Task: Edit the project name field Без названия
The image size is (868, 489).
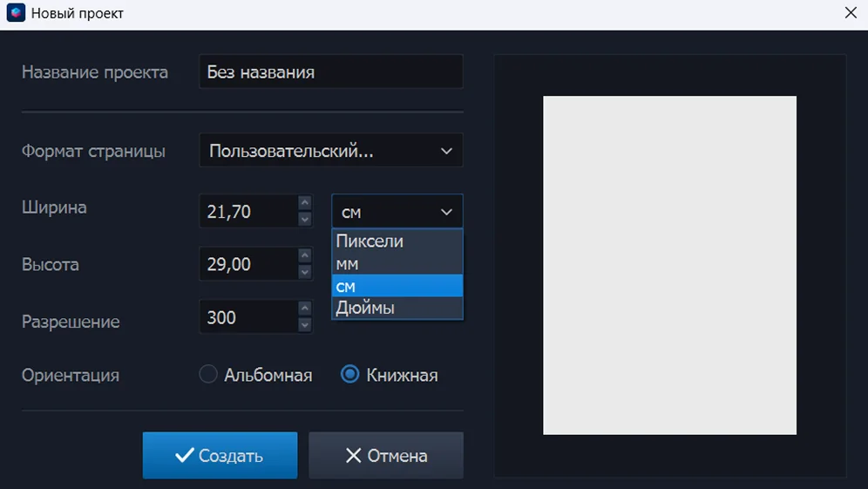Action: tap(331, 72)
